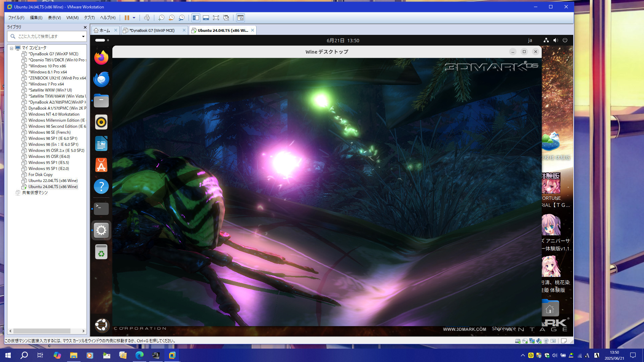Click VMware sound card status icon
644x362 pixels.
pyautogui.click(x=539, y=341)
